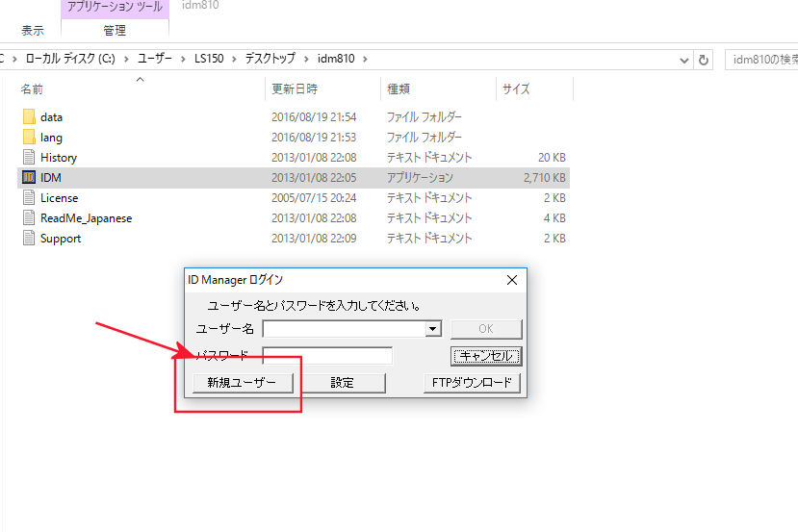Click the 2,710 KB size cell
This screenshot has height=532, width=798.
click(545, 178)
